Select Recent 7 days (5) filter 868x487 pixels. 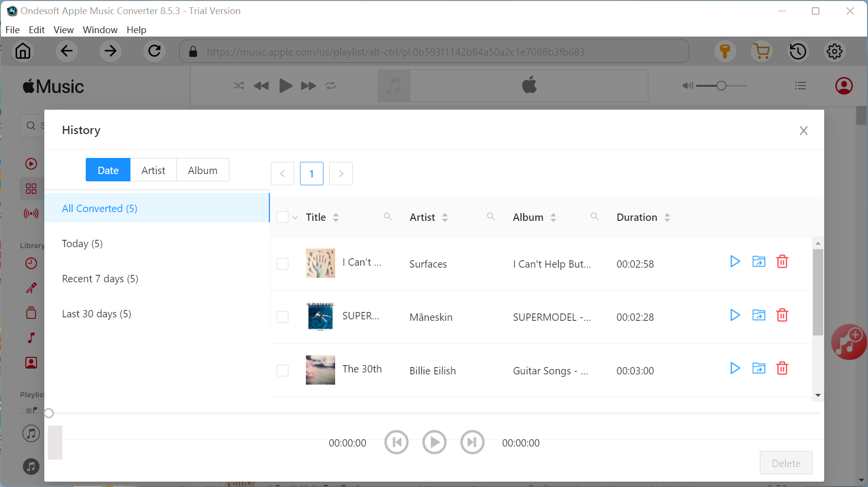click(x=157, y=278)
